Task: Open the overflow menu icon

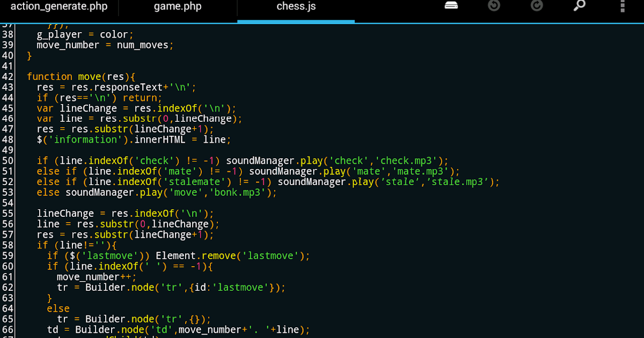Action: click(x=623, y=6)
